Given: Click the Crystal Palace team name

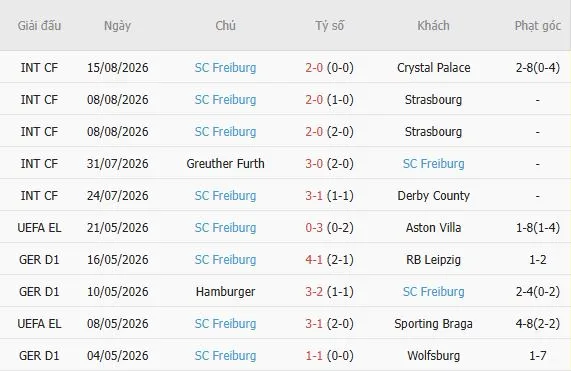Looking at the screenshot, I should point(433,68).
